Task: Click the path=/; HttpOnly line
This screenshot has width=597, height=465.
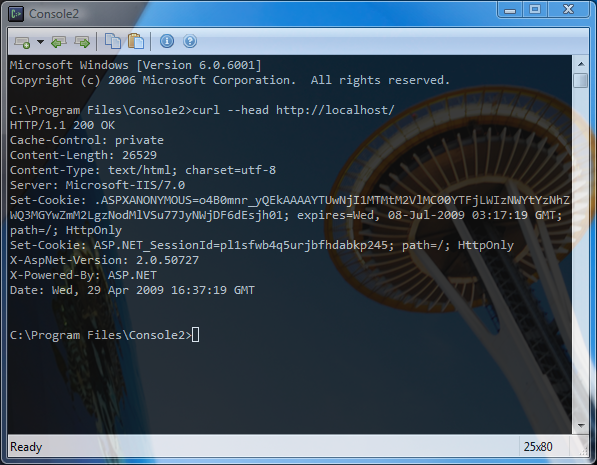Action: pos(66,230)
